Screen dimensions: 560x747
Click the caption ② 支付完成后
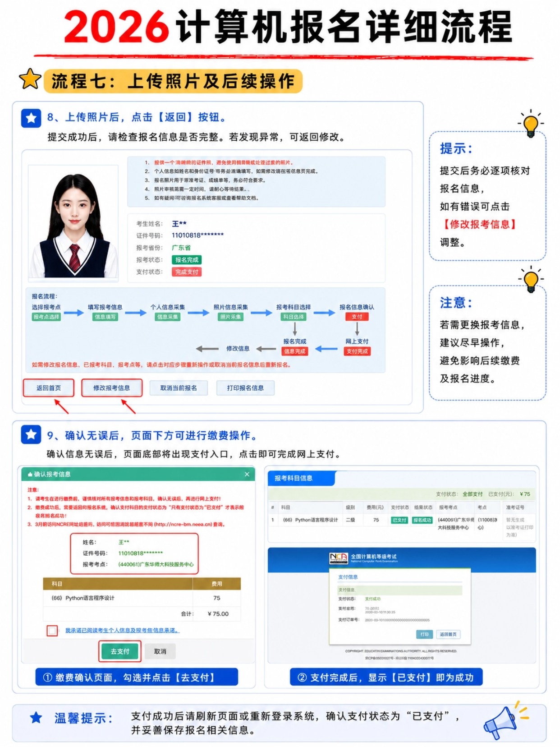point(386,677)
